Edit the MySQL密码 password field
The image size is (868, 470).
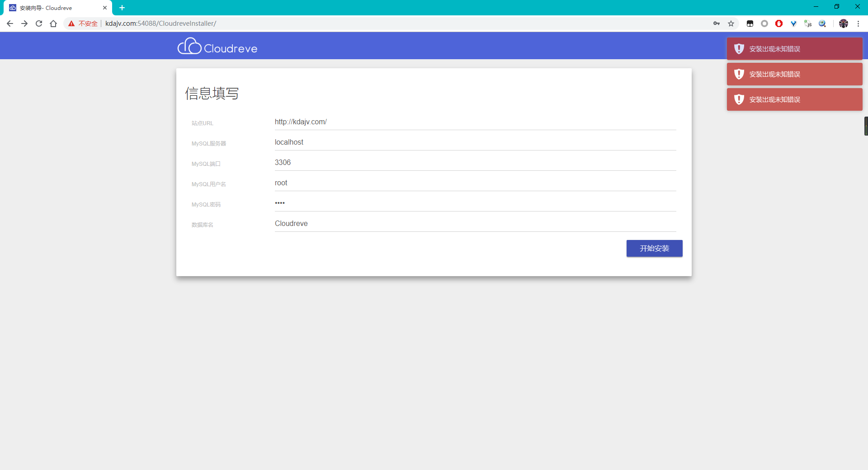(475, 203)
